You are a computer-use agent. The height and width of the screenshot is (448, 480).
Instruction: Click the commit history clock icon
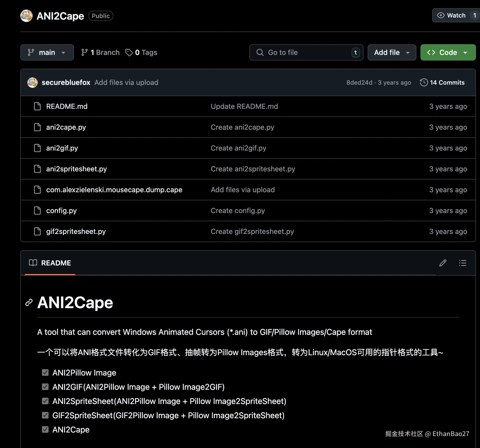click(x=424, y=82)
